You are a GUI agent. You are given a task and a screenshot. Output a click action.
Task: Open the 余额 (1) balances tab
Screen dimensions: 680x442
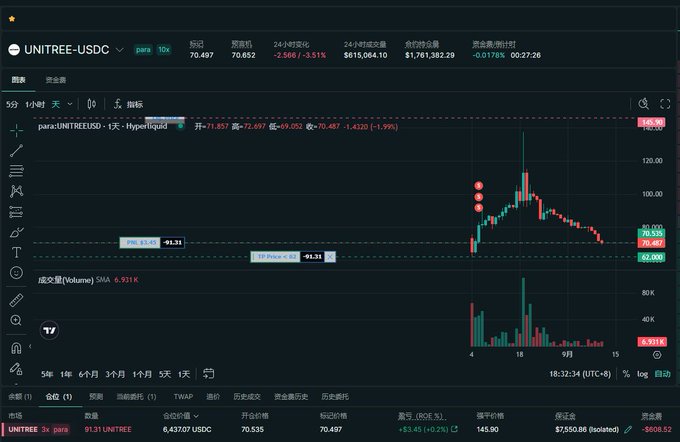click(x=20, y=396)
